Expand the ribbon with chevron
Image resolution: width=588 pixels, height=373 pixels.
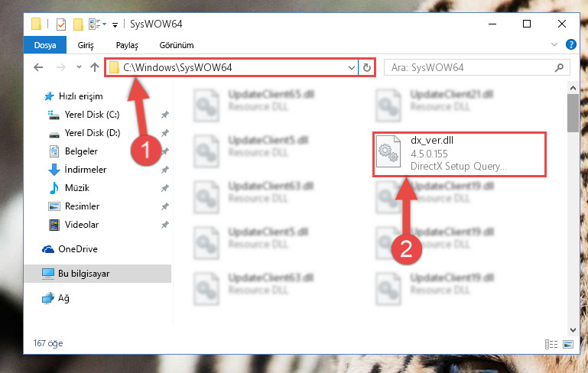click(x=554, y=44)
